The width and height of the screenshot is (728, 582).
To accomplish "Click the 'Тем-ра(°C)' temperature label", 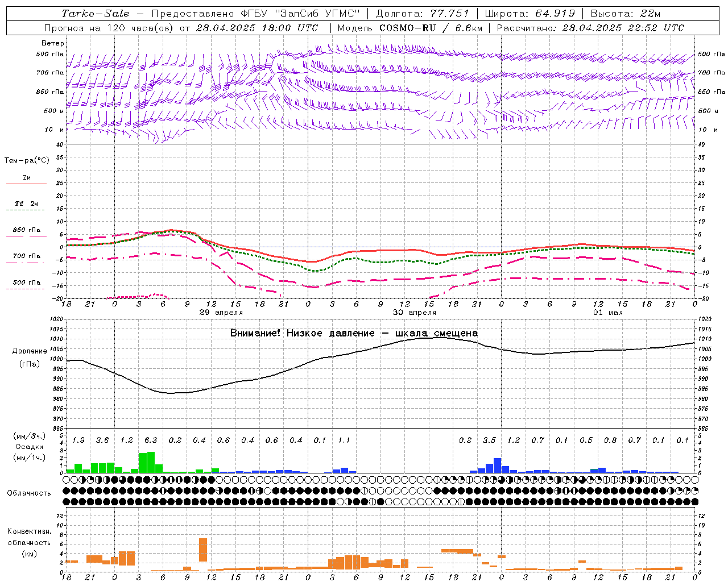I will 27,161.
